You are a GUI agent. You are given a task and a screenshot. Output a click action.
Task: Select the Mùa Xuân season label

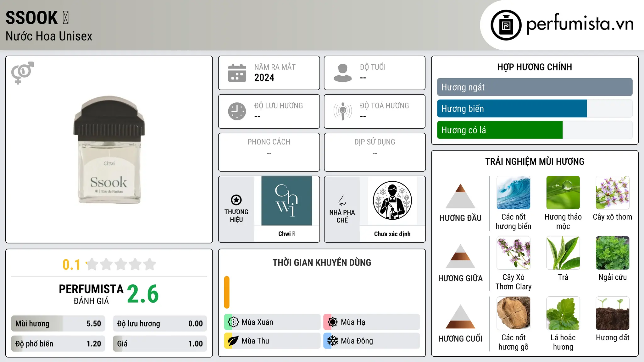[x=257, y=322]
